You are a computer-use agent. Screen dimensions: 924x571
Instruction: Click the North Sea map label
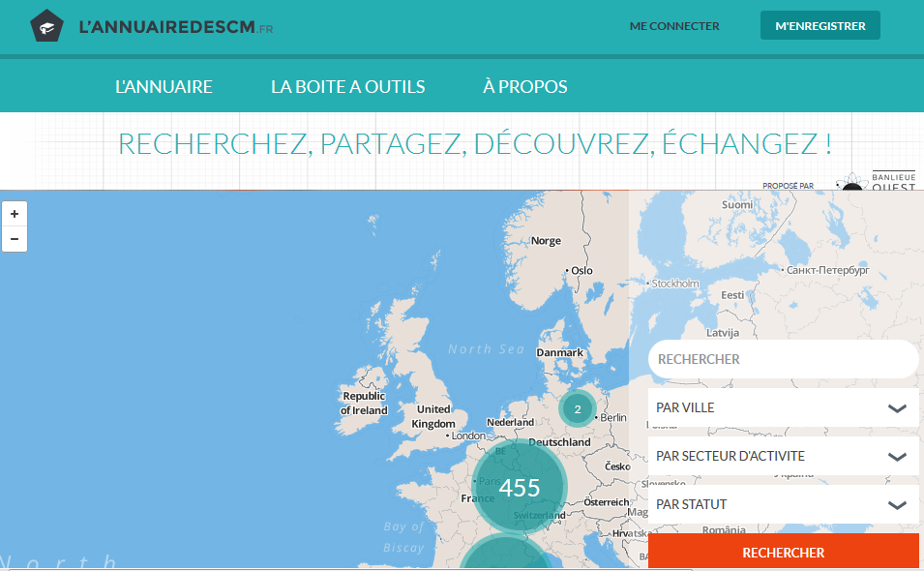[x=486, y=348]
